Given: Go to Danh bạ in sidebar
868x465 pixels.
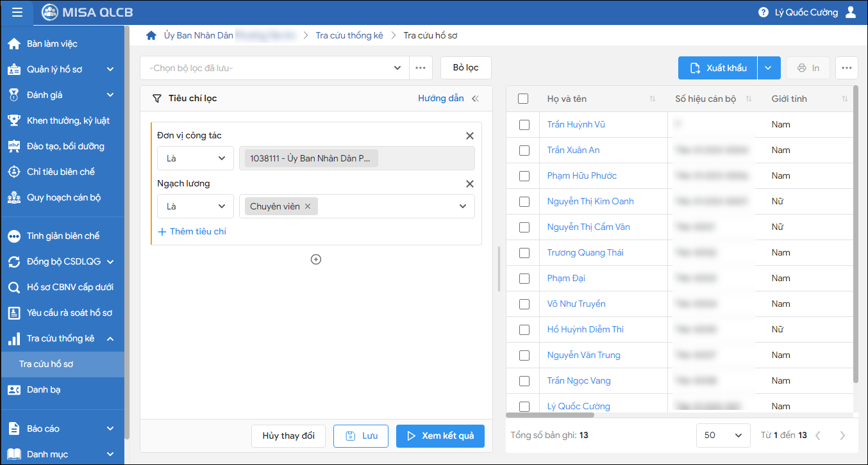Looking at the screenshot, I should point(44,389).
